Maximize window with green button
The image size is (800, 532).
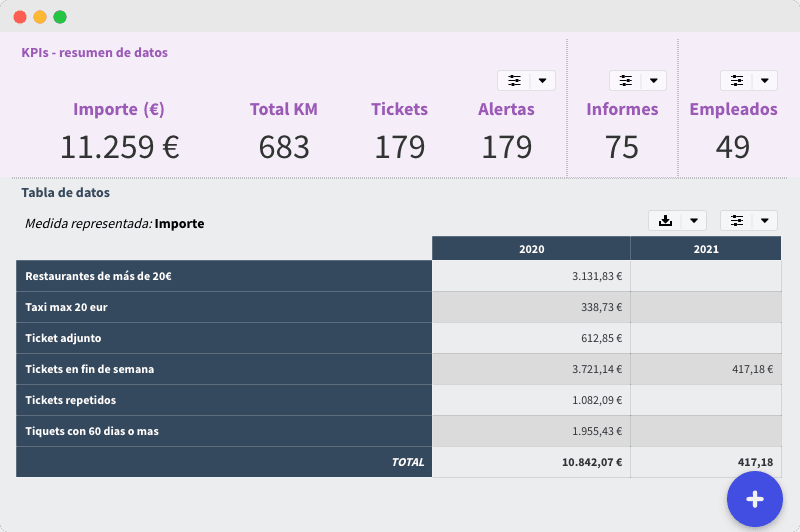(60, 17)
